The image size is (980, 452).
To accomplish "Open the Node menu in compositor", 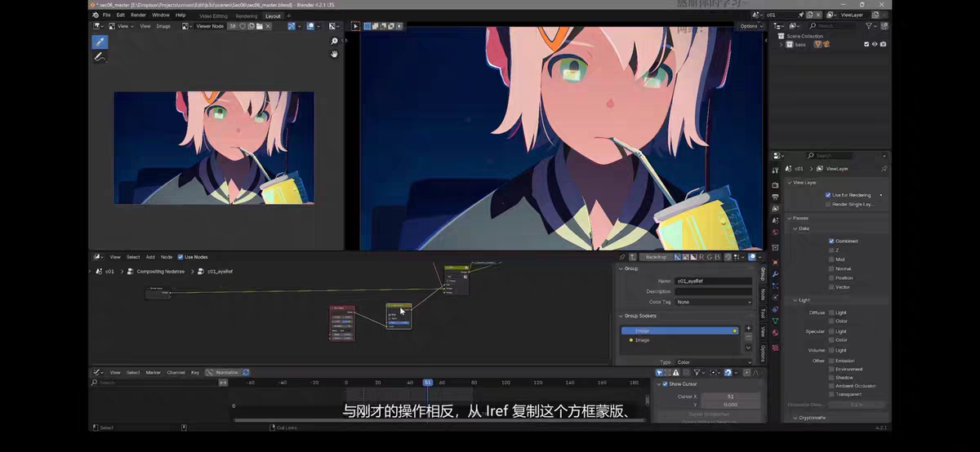I will [x=167, y=257].
